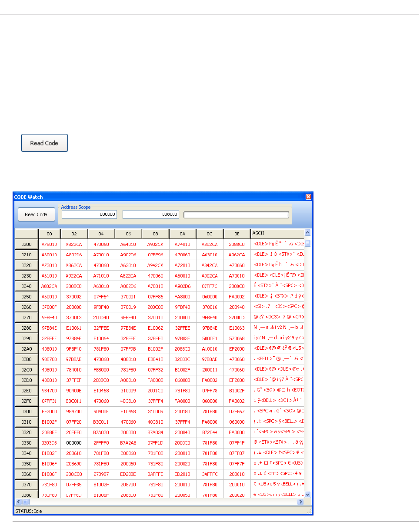420x522 pixels.
Task: Click horizontal scrollbar left arrow
Action: (18, 502)
